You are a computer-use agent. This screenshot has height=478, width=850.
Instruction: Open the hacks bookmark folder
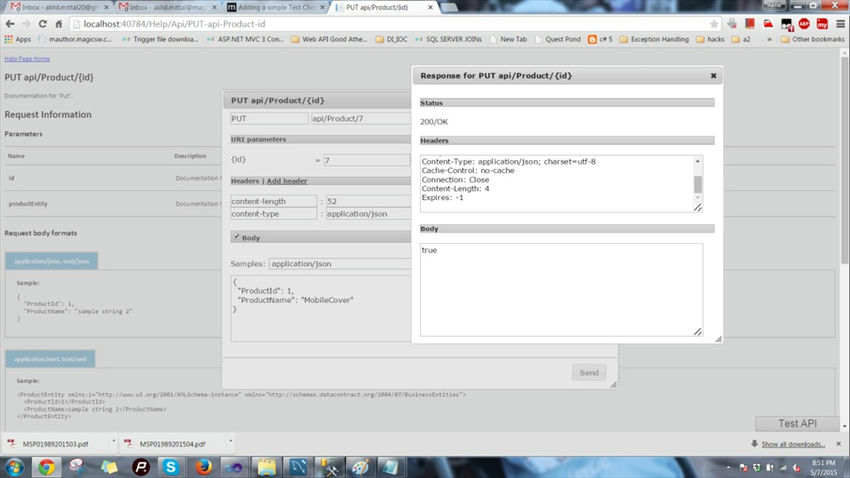pos(710,39)
